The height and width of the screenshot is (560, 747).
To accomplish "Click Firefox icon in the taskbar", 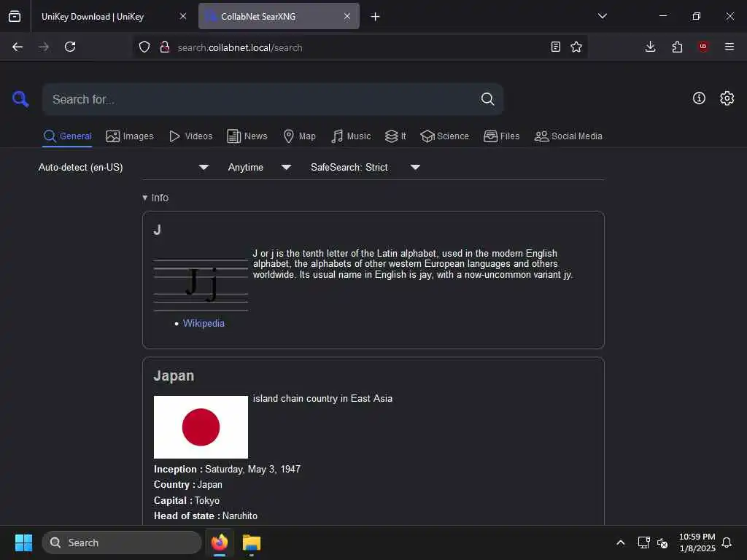I will coord(220,542).
